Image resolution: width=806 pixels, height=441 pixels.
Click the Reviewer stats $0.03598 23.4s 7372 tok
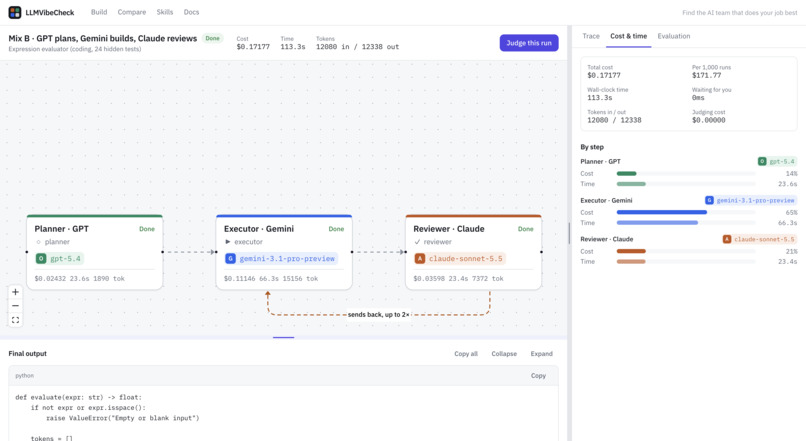point(459,279)
